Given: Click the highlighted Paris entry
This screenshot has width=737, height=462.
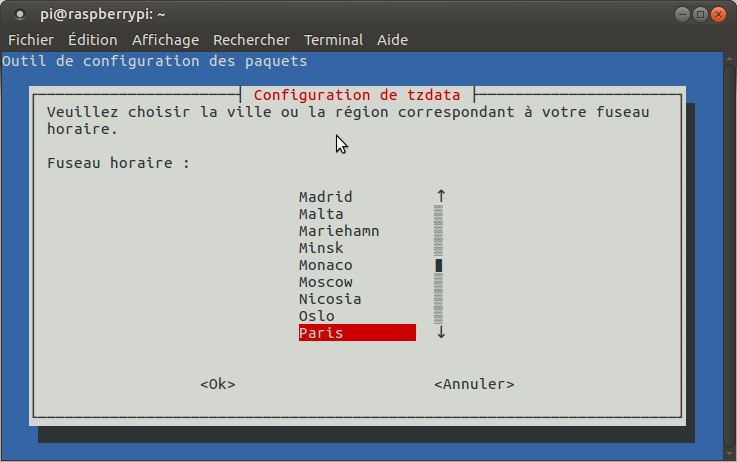Looking at the screenshot, I should click(x=356, y=333).
